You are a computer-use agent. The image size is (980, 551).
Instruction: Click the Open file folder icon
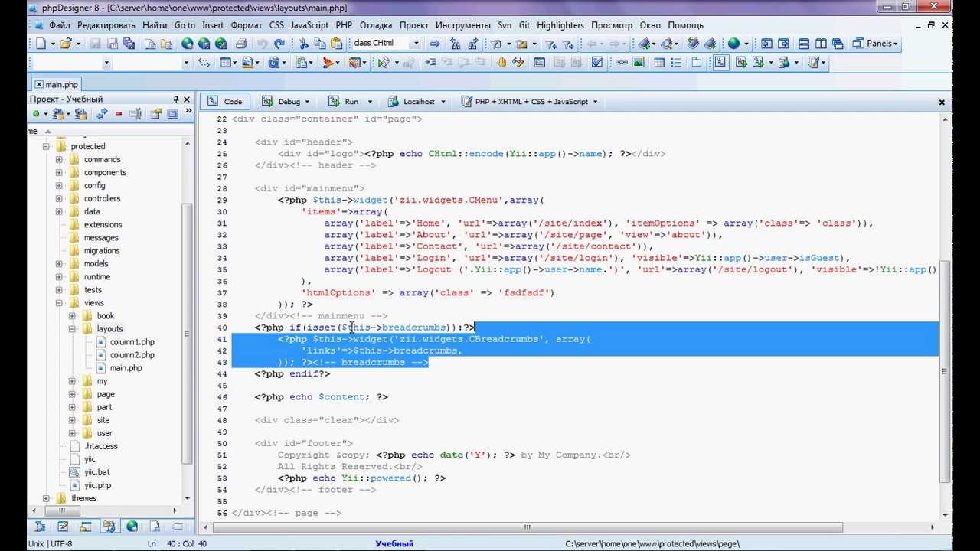pyautogui.click(x=66, y=44)
